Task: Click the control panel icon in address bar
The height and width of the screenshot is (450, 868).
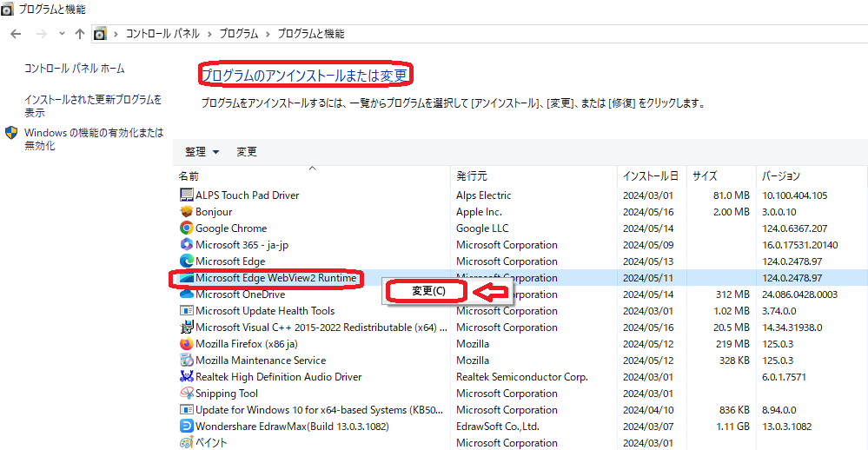Action: pos(100,35)
